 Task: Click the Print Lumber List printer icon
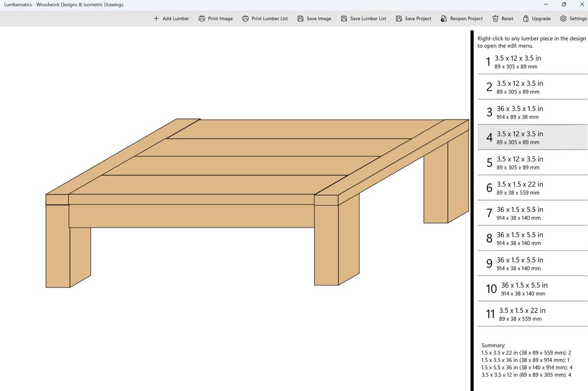pos(245,19)
